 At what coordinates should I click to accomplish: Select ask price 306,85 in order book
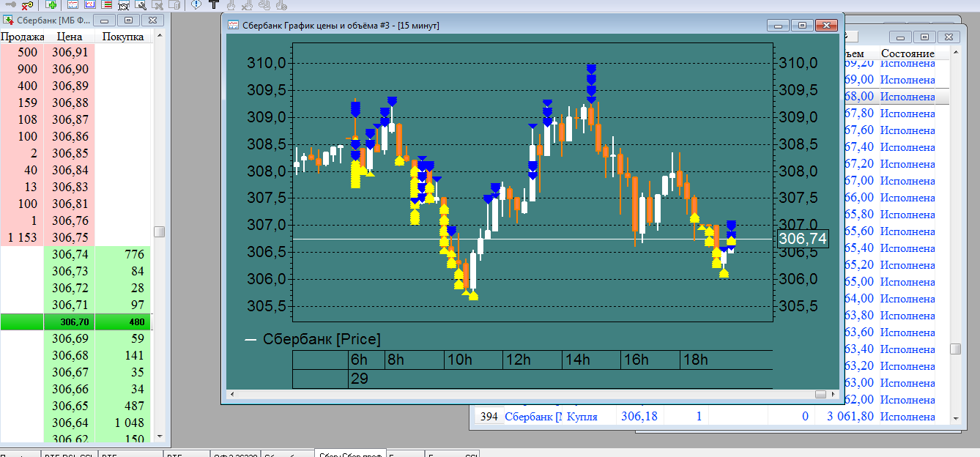point(70,153)
